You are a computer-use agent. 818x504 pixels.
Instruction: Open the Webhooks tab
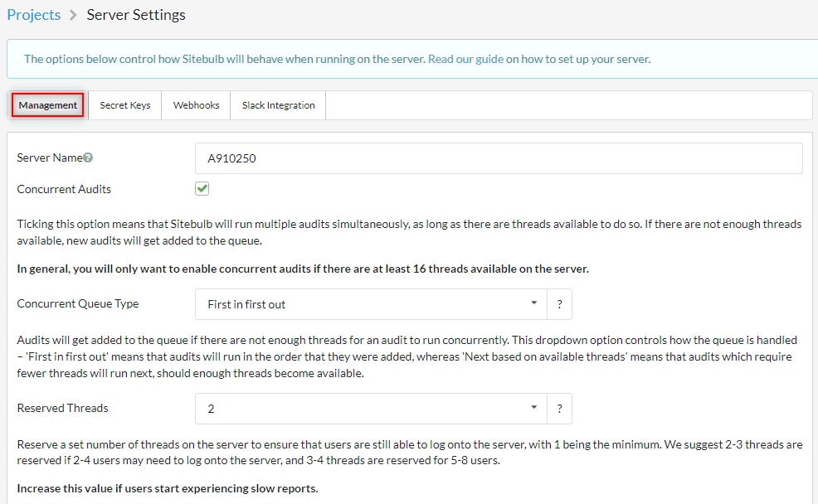(x=196, y=105)
